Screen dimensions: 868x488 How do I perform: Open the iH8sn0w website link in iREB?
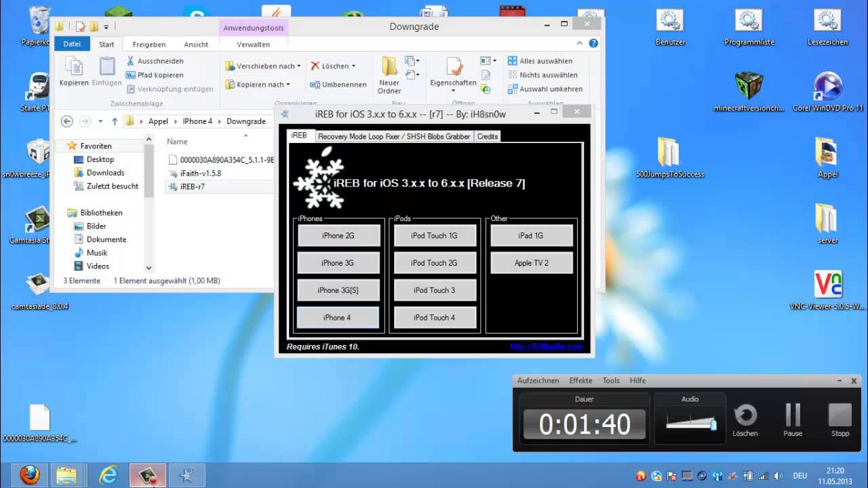tap(546, 346)
